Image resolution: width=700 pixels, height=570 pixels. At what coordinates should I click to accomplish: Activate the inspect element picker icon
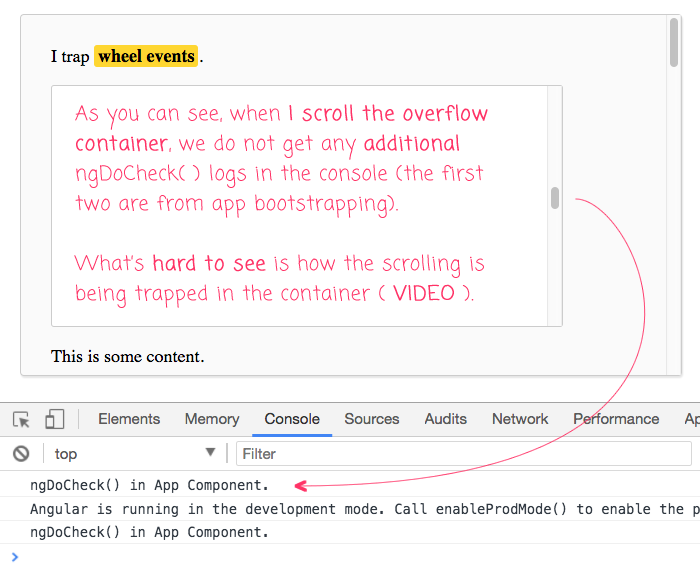tap(21, 420)
